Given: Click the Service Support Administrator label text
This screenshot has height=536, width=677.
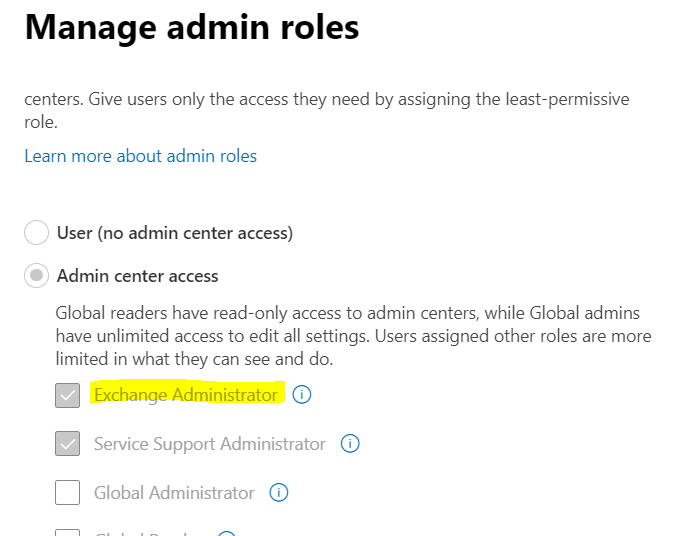Looking at the screenshot, I should pyautogui.click(x=209, y=444).
